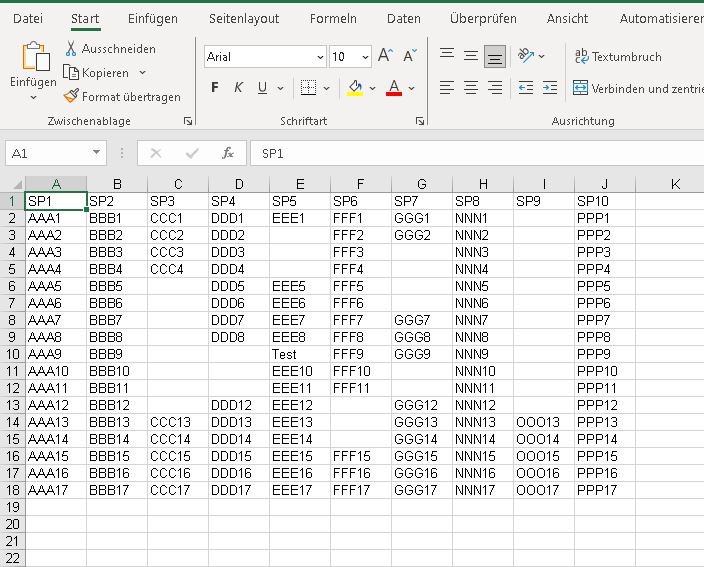Image resolution: width=704 pixels, height=567 pixels.
Task: Click the insert function fx icon
Action: [228, 153]
